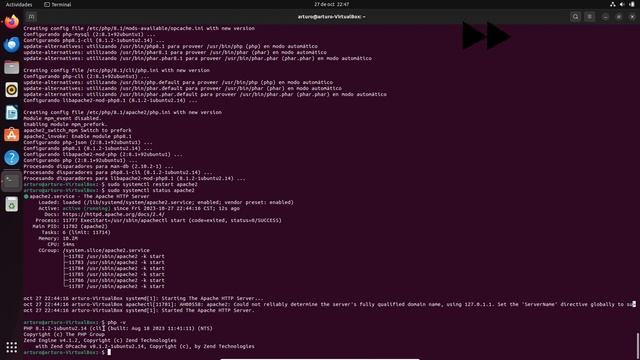
Task: Click 'Creating config file /etc/php/8.1/cli/php.ini' line
Action: coord(117,70)
